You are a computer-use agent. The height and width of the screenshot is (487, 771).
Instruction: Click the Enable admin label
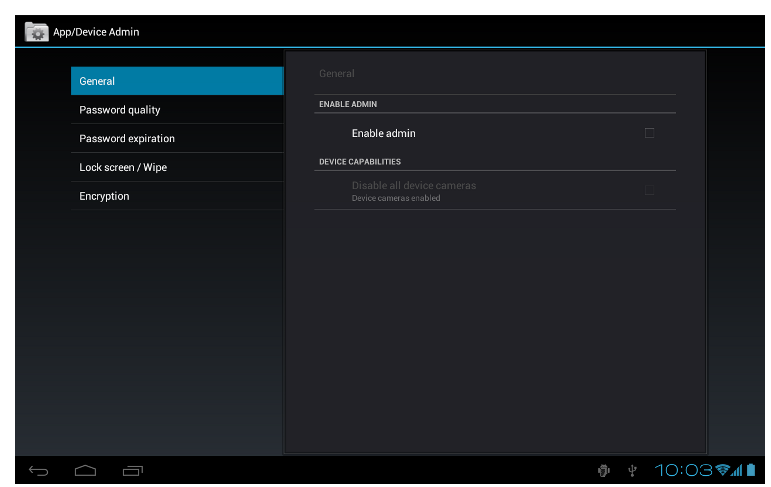tap(384, 133)
